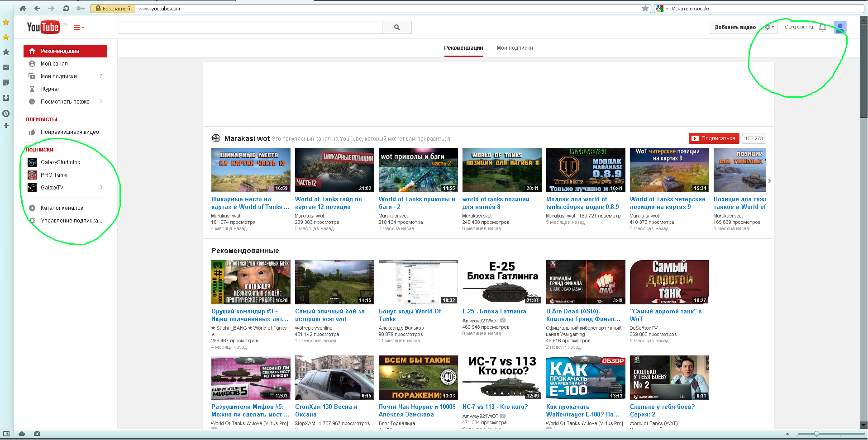Focus the browser address bar
Viewport: 868px width, 440px height.
pos(389,9)
